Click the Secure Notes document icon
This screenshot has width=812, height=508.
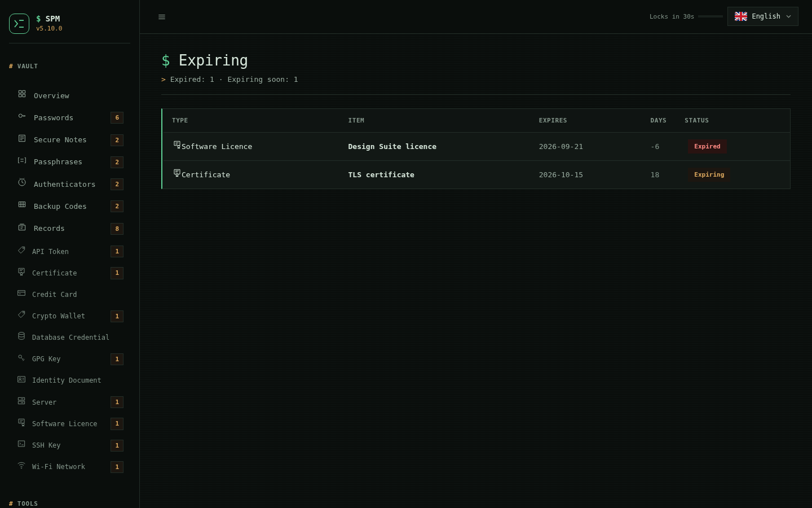(x=22, y=138)
